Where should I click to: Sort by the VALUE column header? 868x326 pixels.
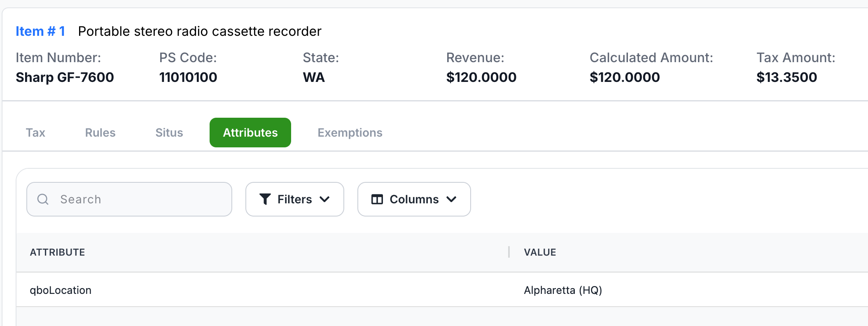pyautogui.click(x=540, y=252)
